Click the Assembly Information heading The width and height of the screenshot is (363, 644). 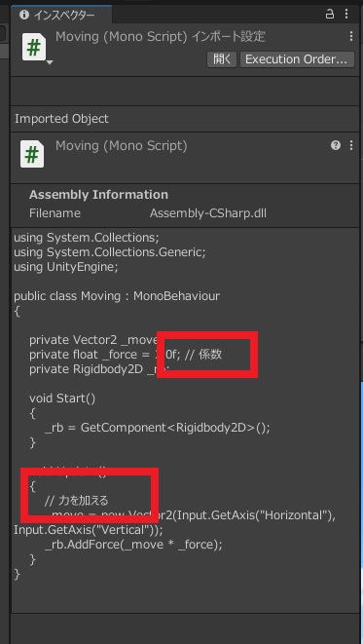pos(98,195)
